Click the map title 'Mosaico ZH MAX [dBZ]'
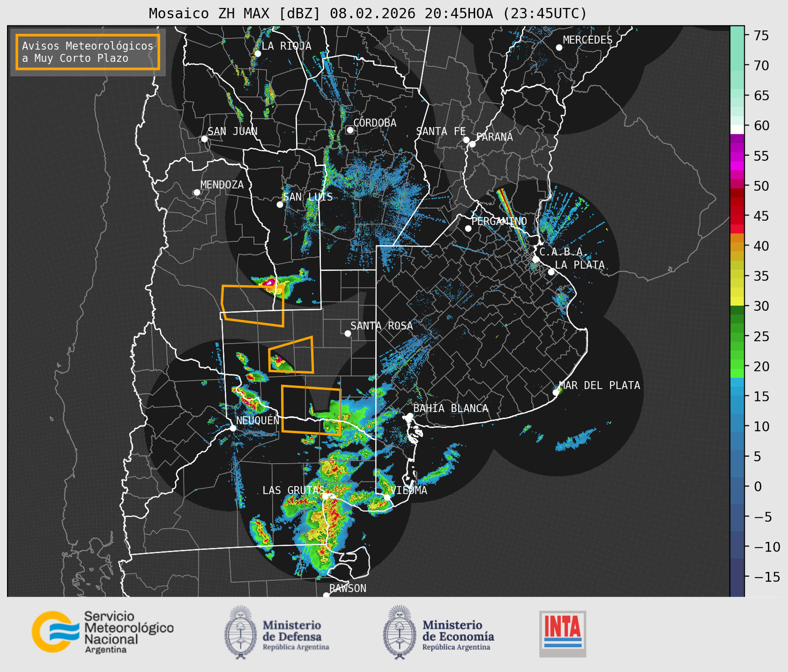Image resolution: width=788 pixels, height=672 pixels. click(235, 13)
